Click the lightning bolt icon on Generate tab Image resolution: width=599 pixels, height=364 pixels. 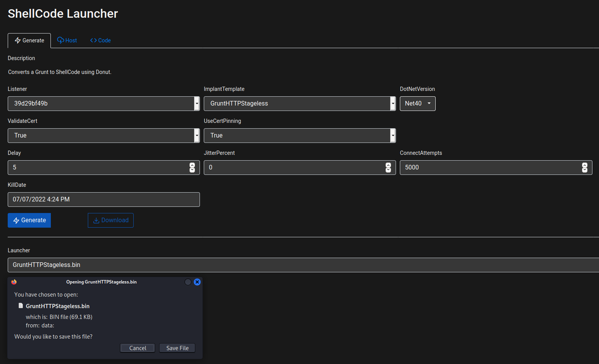(18, 40)
